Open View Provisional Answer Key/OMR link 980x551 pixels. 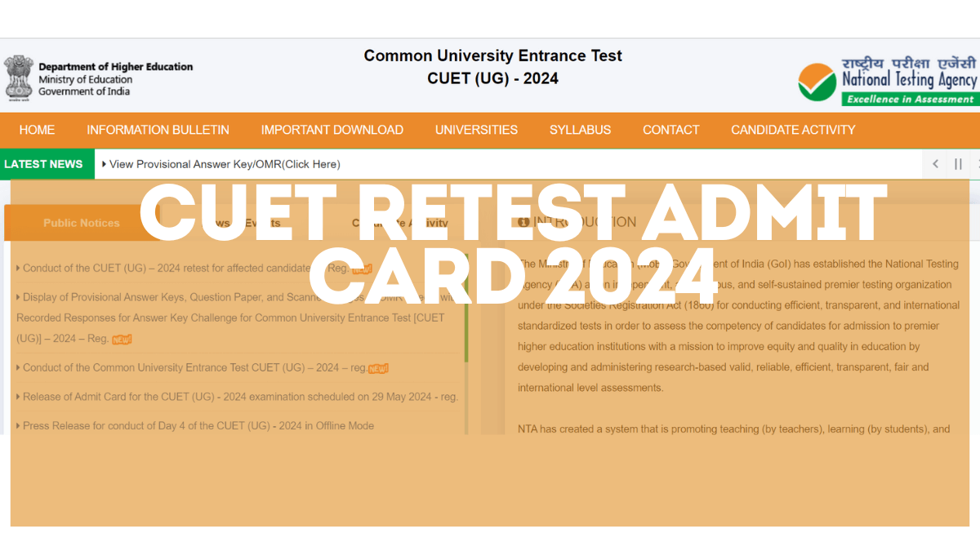tap(225, 164)
